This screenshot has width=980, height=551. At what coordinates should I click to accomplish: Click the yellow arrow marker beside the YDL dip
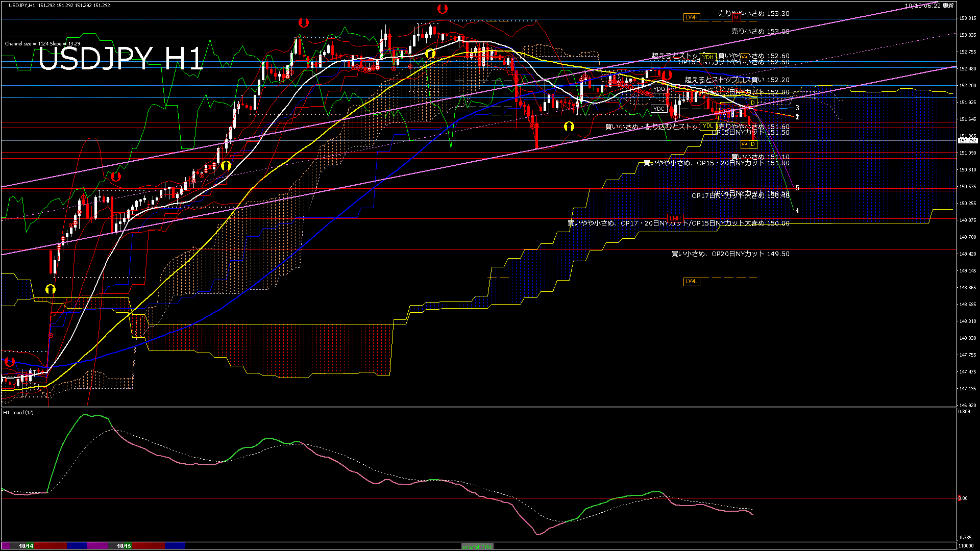point(569,126)
